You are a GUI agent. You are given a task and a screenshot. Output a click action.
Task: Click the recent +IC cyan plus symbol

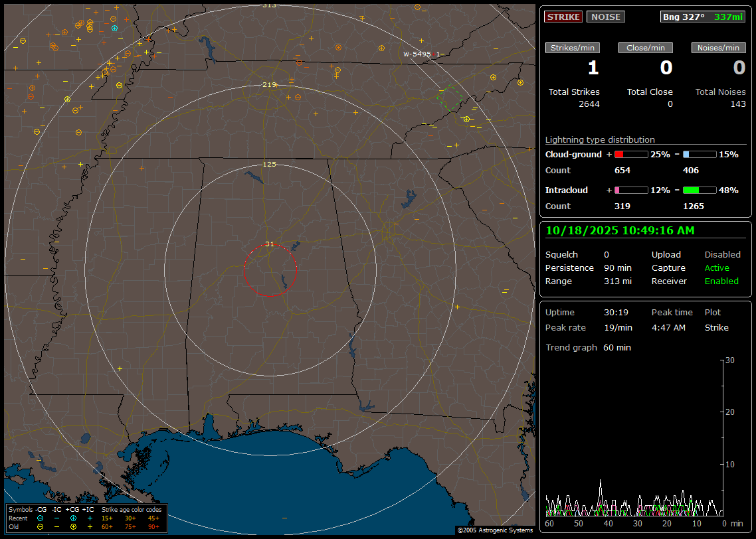point(90,518)
